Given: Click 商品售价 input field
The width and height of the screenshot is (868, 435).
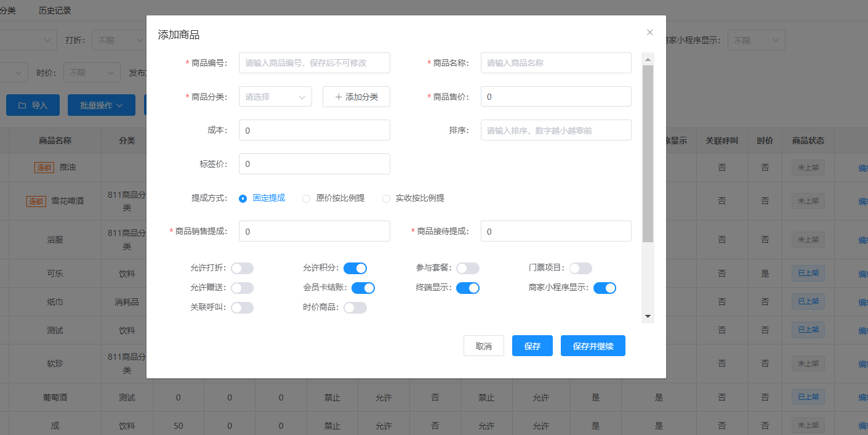Looking at the screenshot, I should click(x=556, y=97).
